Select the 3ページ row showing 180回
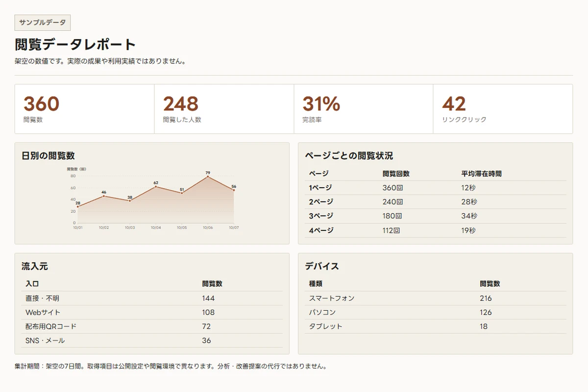The height and width of the screenshot is (392, 588). 435,216
